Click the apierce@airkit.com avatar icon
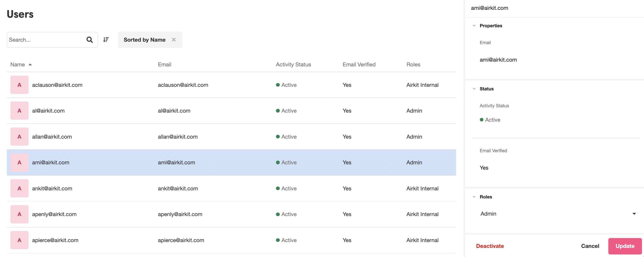644x257 pixels. click(19, 240)
